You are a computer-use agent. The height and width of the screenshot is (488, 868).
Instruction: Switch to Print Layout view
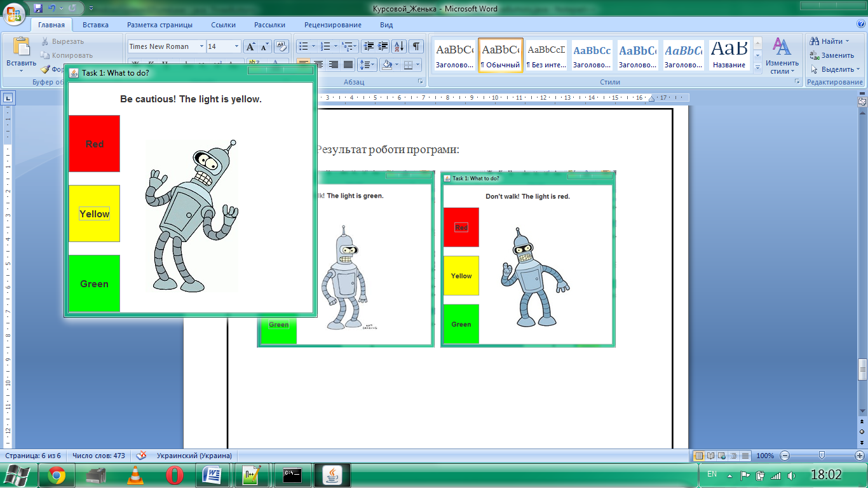(699, 456)
